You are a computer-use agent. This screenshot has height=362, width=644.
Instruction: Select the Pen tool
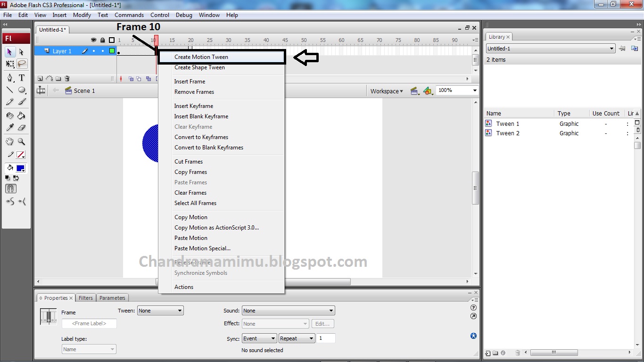click(x=10, y=78)
